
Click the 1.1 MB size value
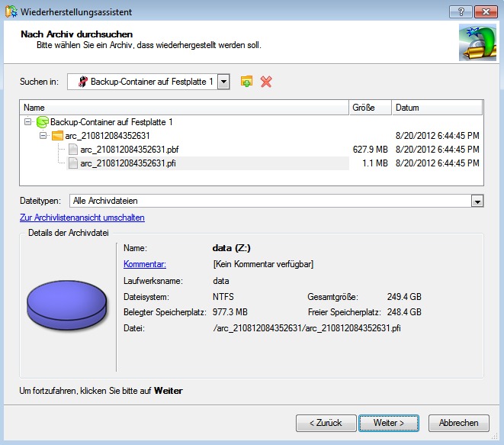pyautogui.click(x=375, y=163)
